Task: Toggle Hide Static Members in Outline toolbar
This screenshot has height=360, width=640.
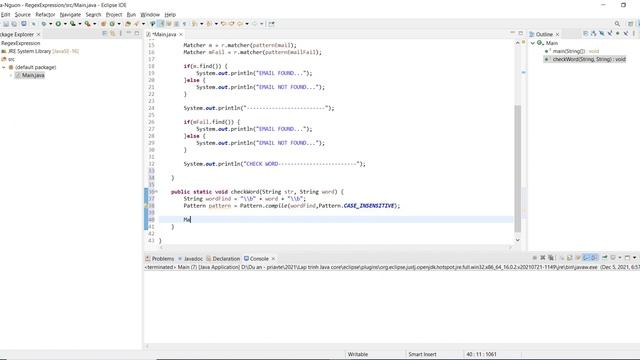Action: [610, 33]
